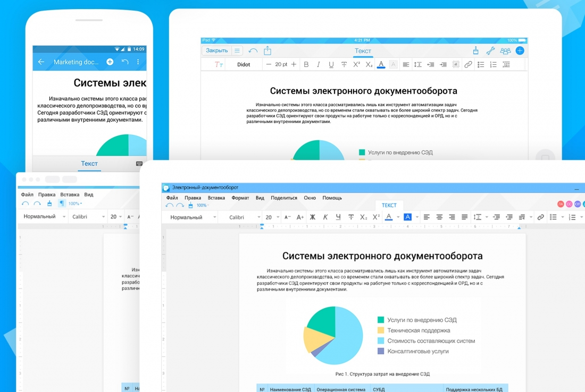The image size is (585, 392).
Task: Toggle bold B on iPad toolbar
Action: click(306, 64)
